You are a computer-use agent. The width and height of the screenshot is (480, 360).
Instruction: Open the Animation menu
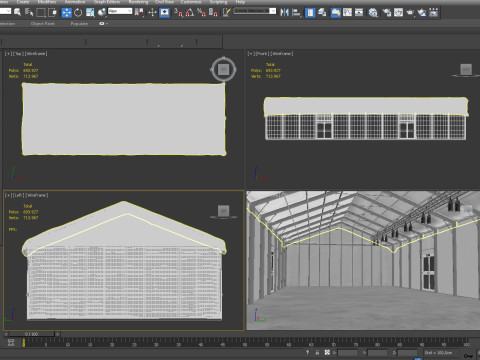click(x=75, y=2)
